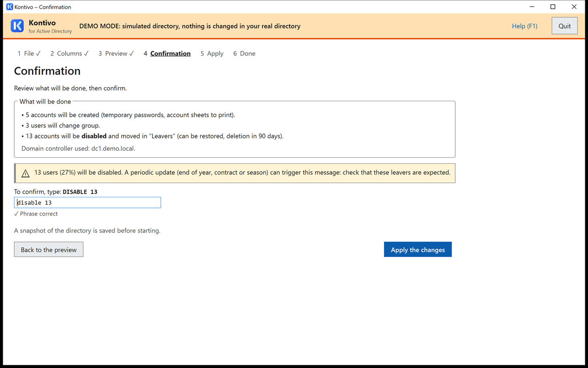Go to step 3 Preview

coord(116,53)
